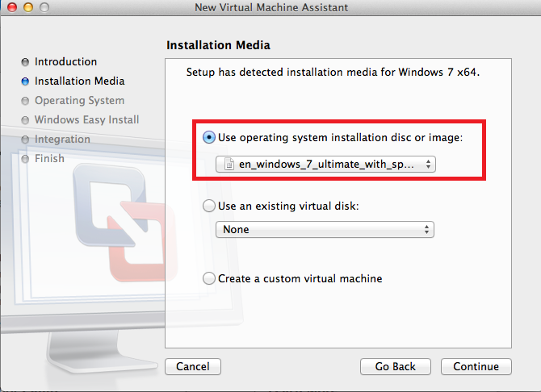Minimize the assistant window with yellow button

[27, 7]
